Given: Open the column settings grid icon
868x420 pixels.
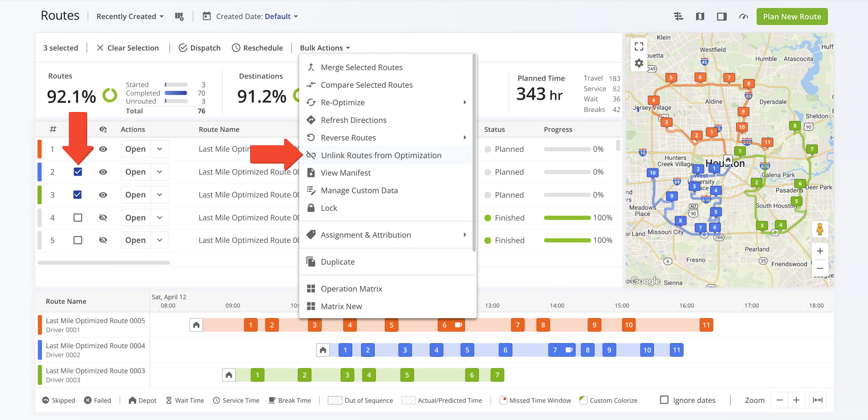Looking at the screenshot, I should (179, 17).
